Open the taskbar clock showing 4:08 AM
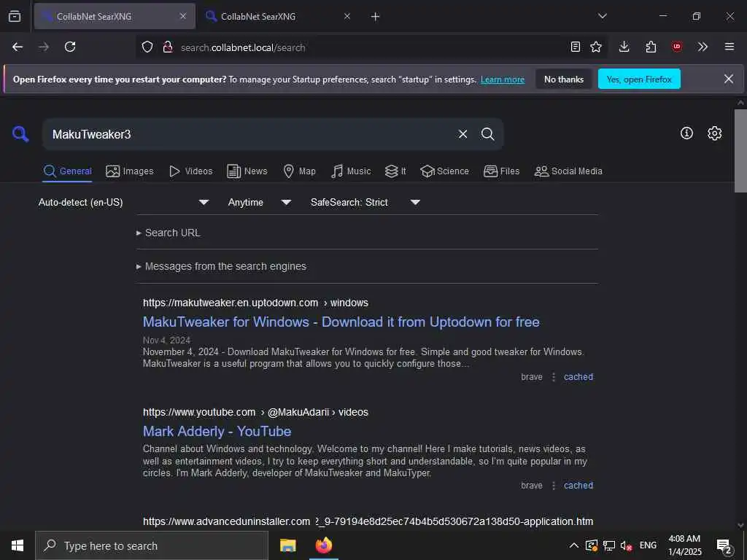The image size is (747, 560). [684, 545]
